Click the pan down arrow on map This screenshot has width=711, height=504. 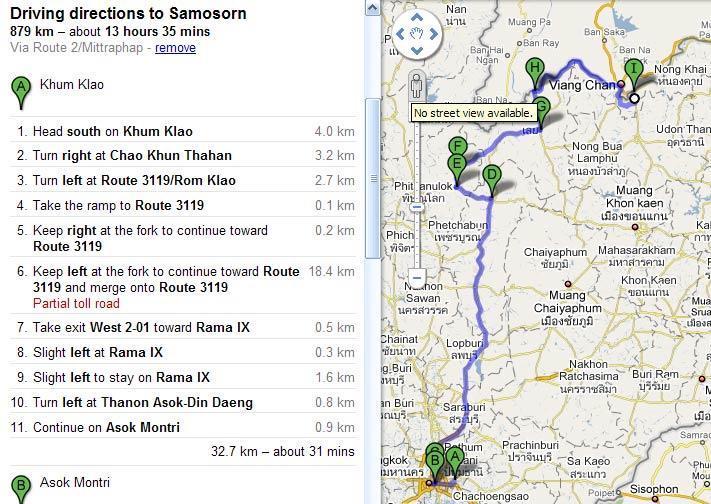point(417,49)
